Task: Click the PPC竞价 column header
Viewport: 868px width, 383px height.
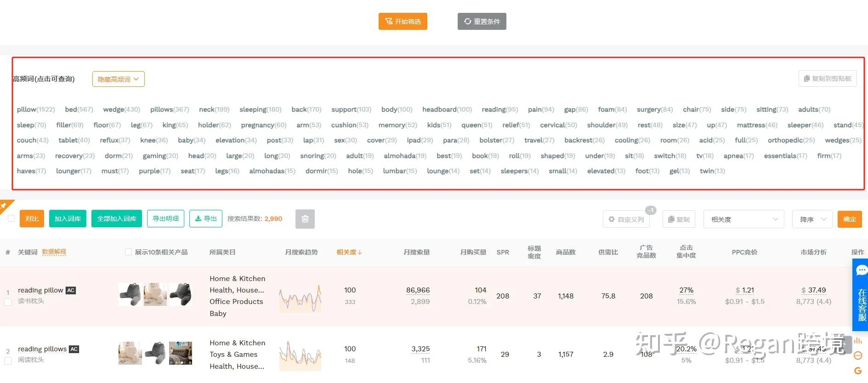Action: [744, 252]
